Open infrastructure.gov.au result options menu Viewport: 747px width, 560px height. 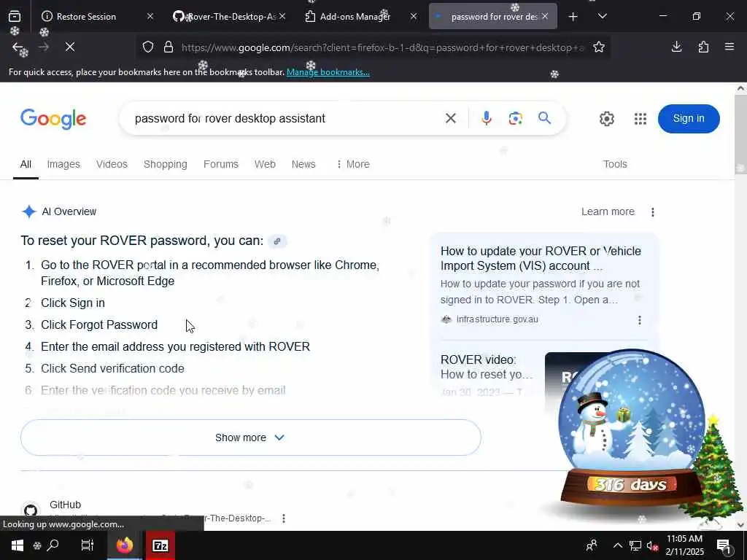pyautogui.click(x=639, y=320)
